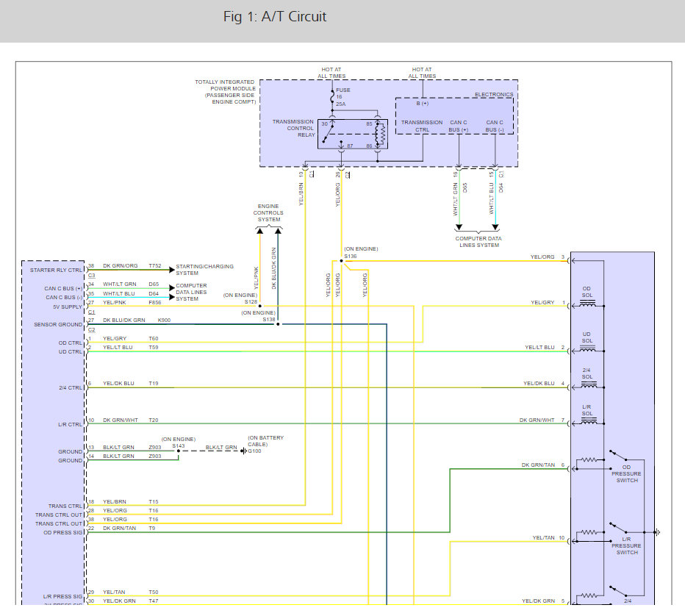Click the S138 splice point
The image size is (685, 616).
tap(278, 323)
